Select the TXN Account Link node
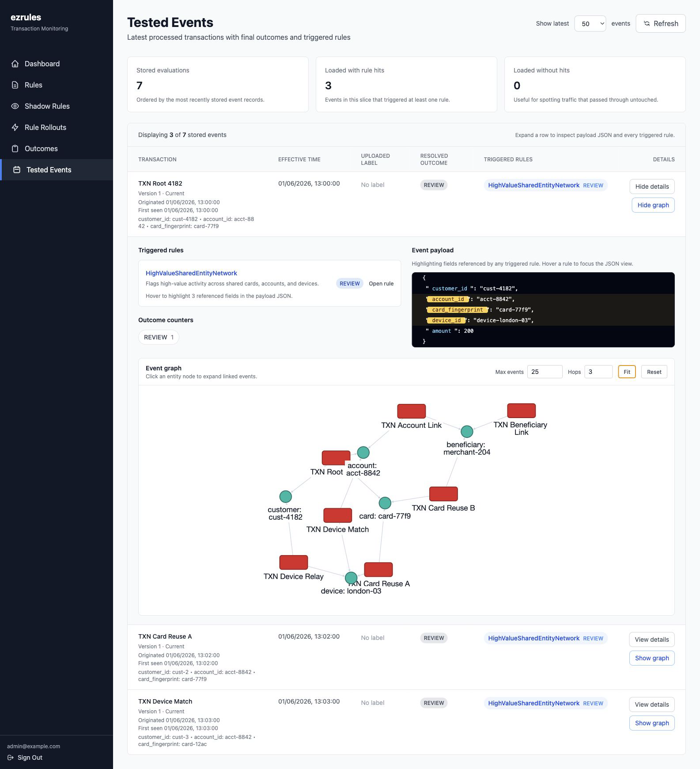Image resolution: width=700 pixels, height=769 pixels. [x=411, y=411]
